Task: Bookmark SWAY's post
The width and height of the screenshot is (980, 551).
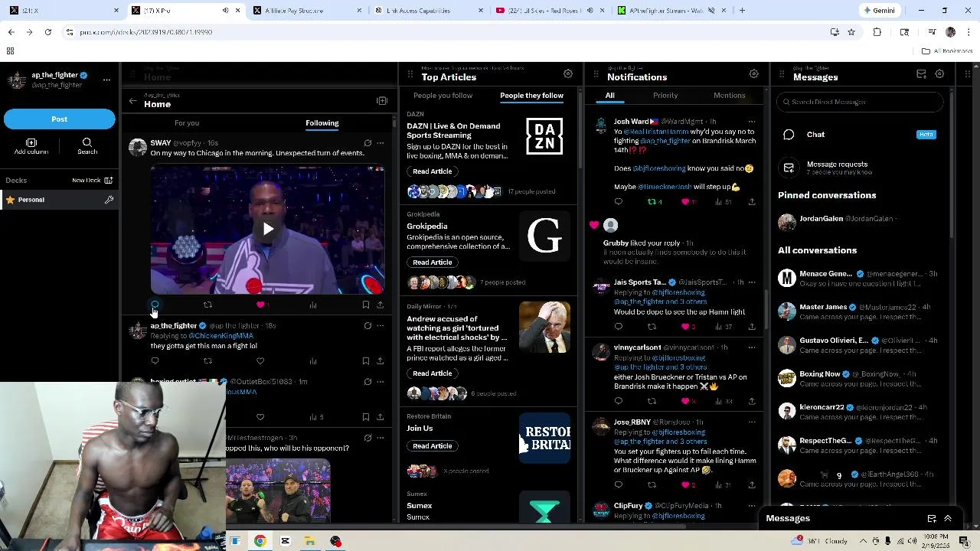Action: click(366, 305)
